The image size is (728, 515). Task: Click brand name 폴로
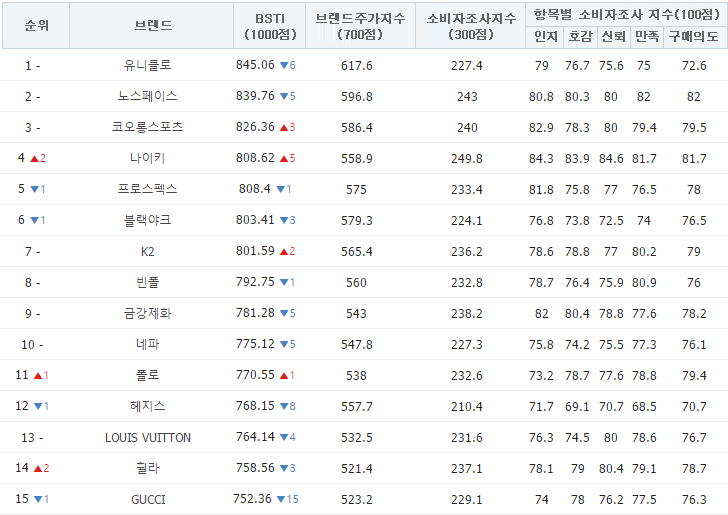tap(148, 375)
